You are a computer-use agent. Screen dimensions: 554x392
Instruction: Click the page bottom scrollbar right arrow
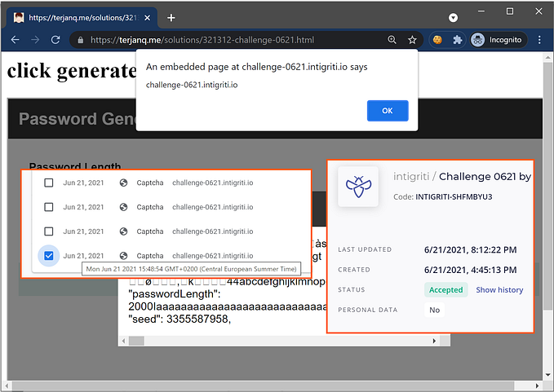(x=537, y=385)
